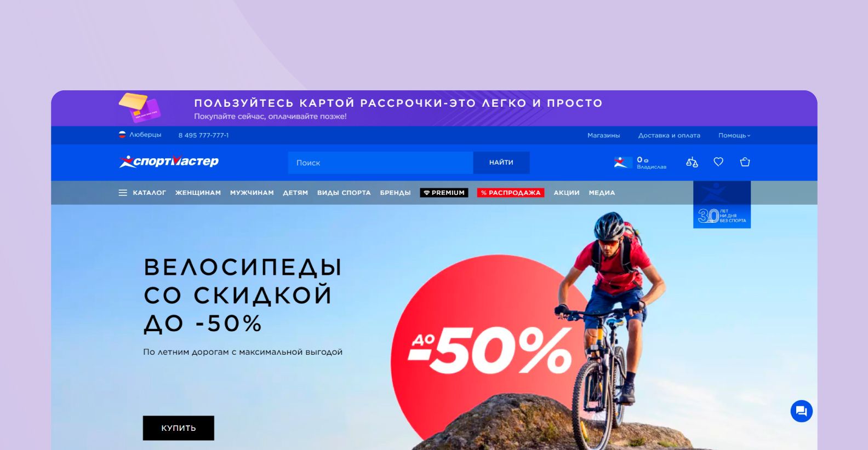The image size is (868, 450).
Task: Click the Купить button
Action: [179, 428]
